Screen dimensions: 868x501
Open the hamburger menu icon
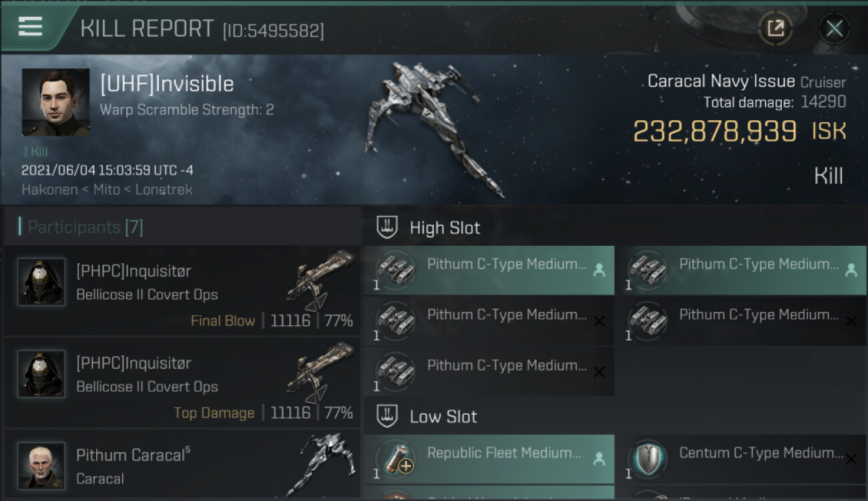31,27
